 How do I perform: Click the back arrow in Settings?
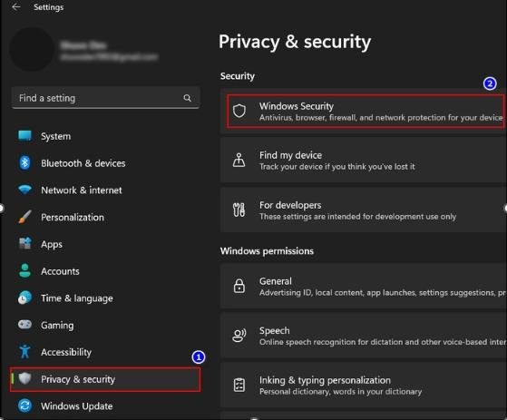click(15, 6)
